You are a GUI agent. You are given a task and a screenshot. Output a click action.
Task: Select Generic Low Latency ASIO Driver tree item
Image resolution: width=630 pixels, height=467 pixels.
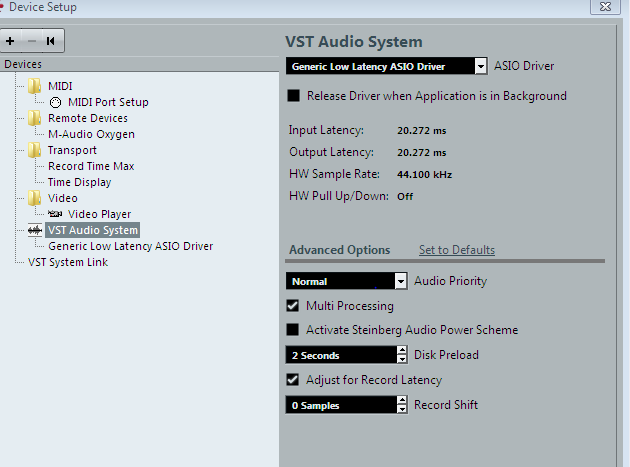[131, 246]
